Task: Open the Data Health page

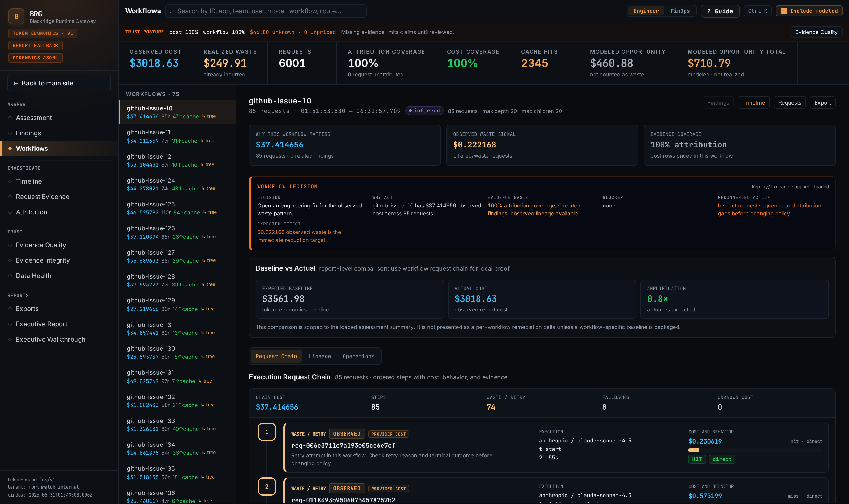Action: click(59, 275)
